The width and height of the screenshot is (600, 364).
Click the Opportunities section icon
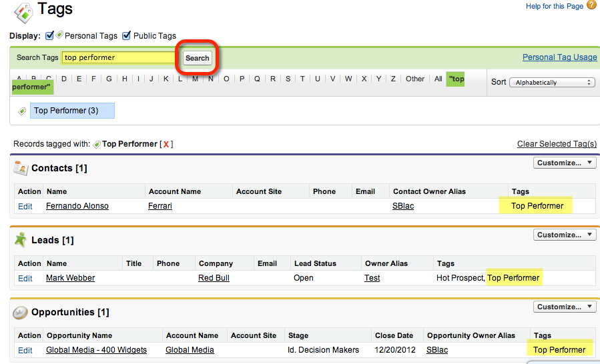[x=20, y=313]
